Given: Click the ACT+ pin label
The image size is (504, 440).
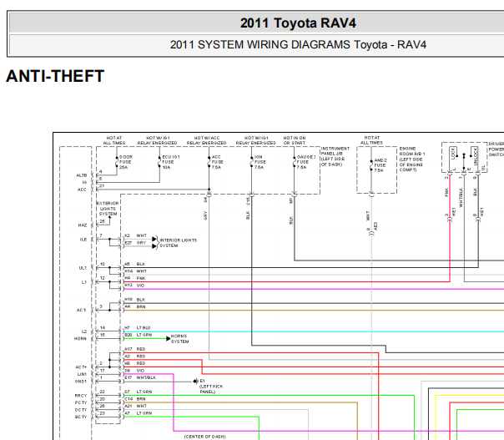Looking at the screenshot, I should (x=81, y=367).
